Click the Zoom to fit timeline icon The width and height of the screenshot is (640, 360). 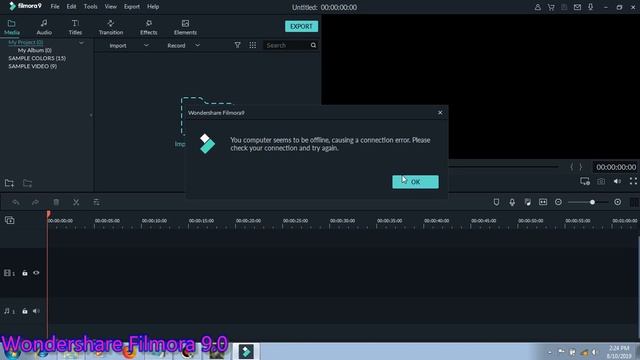tap(543, 202)
